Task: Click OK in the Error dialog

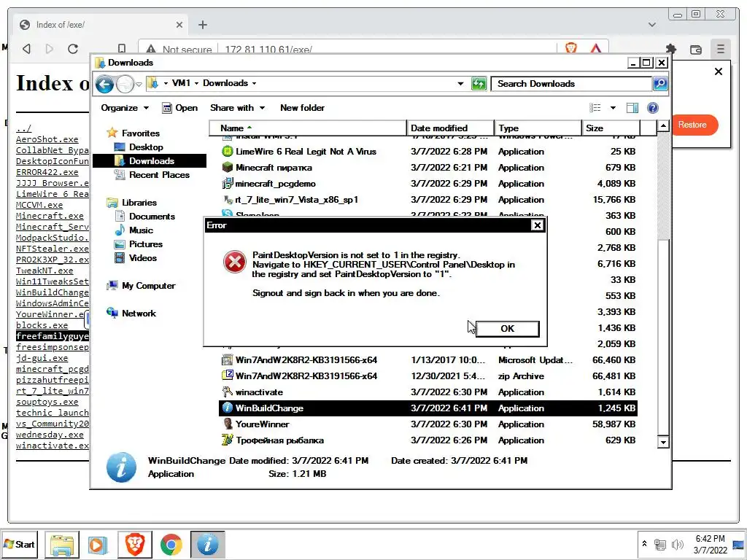Action: tap(508, 329)
